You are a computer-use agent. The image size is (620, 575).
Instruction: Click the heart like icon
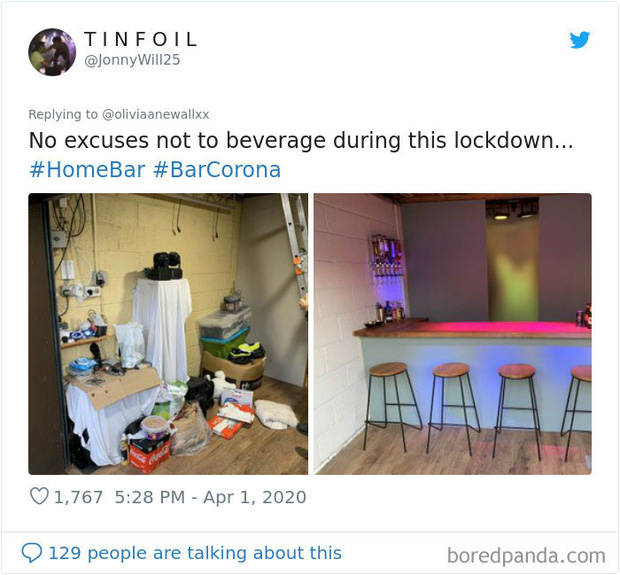click(39, 496)
